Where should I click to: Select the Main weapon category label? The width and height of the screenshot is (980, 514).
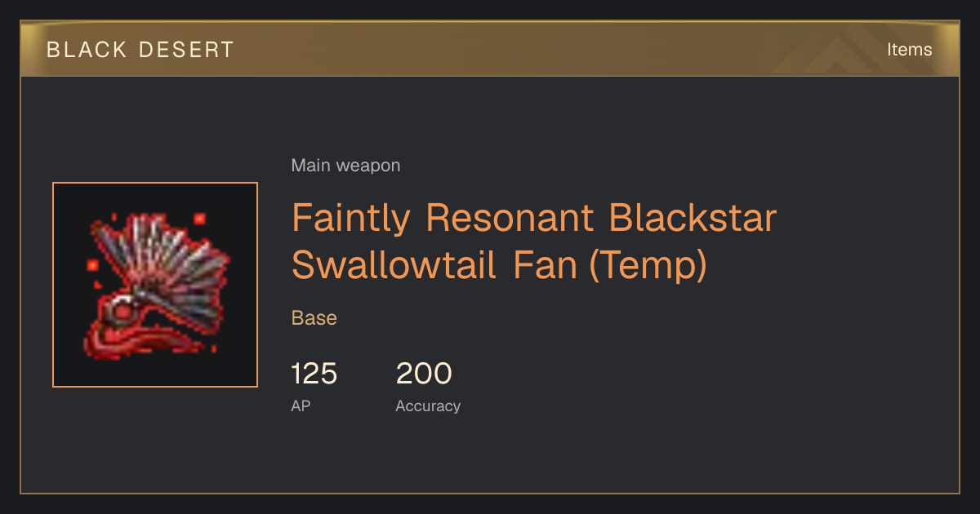point(345,166)
